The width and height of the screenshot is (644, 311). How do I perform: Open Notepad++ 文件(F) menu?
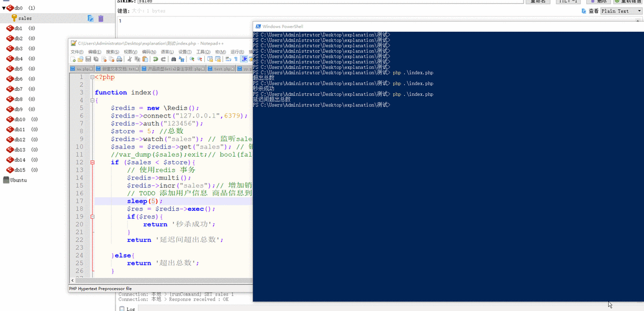(77, 52)
